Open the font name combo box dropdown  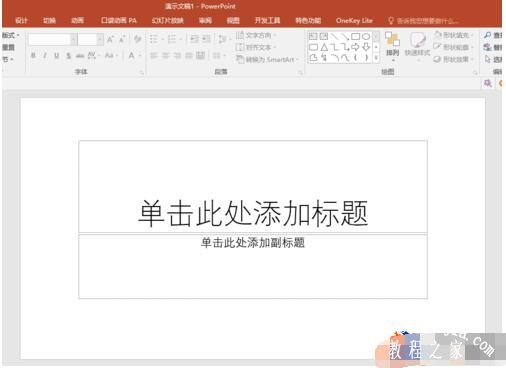[74, 40]
